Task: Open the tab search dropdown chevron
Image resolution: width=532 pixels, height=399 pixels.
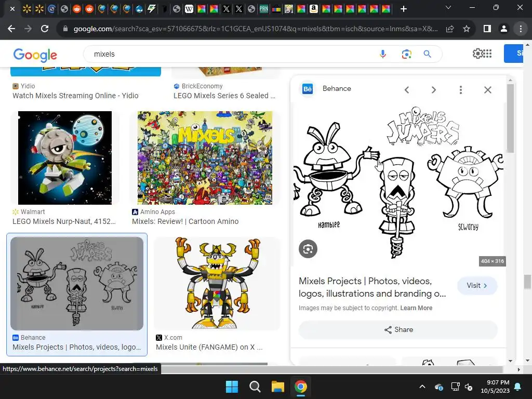Action: (448, 7)
